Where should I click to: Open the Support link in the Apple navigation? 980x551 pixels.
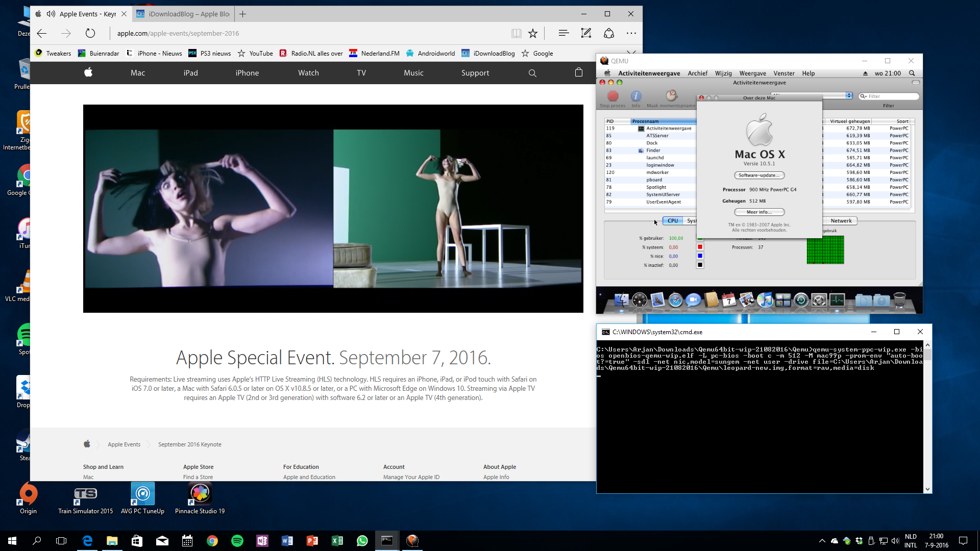pos(475,73)
